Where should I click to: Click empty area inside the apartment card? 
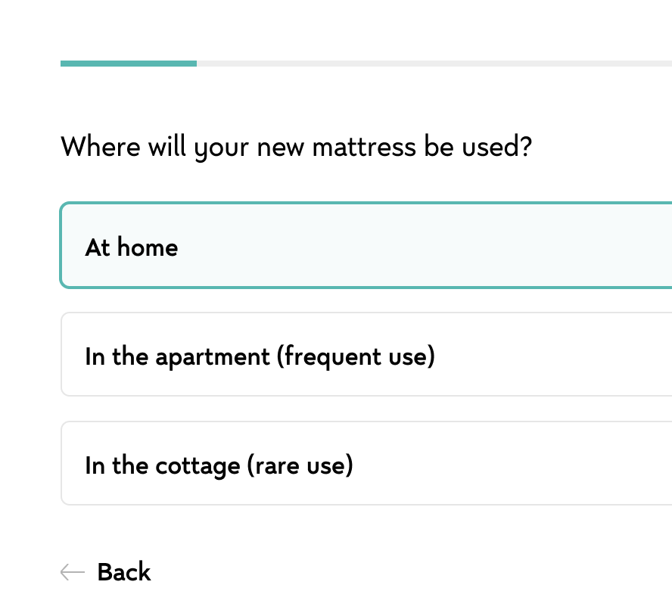[x=552, y=354]
